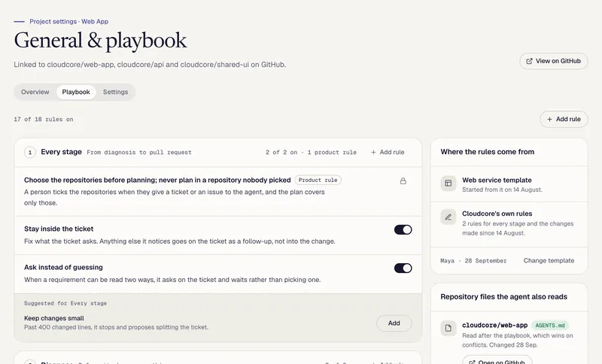Switch to the Overview tab

(x=35, y=92)
